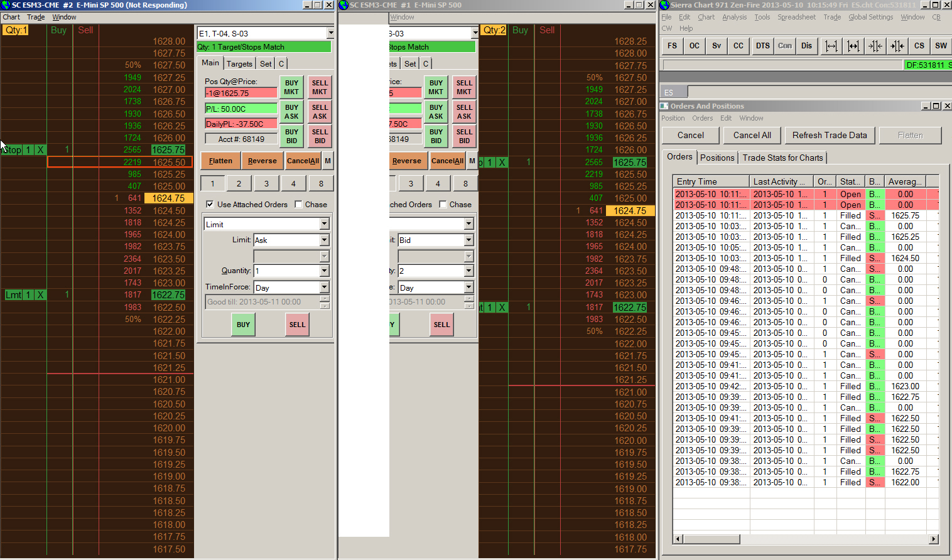Click the M button in #2 trade panel
The image size is (952, 560).
pos(328,161)
